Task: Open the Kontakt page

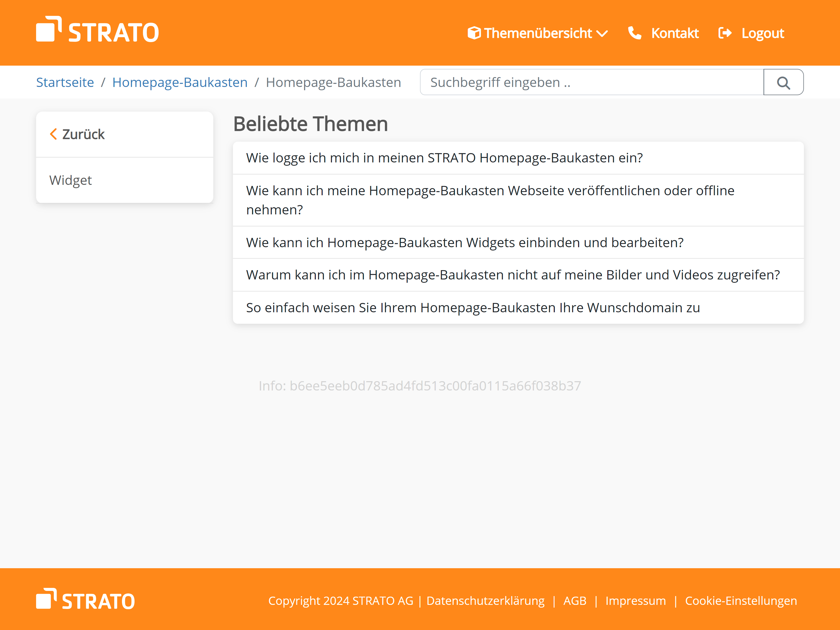Action: point(675,33)
